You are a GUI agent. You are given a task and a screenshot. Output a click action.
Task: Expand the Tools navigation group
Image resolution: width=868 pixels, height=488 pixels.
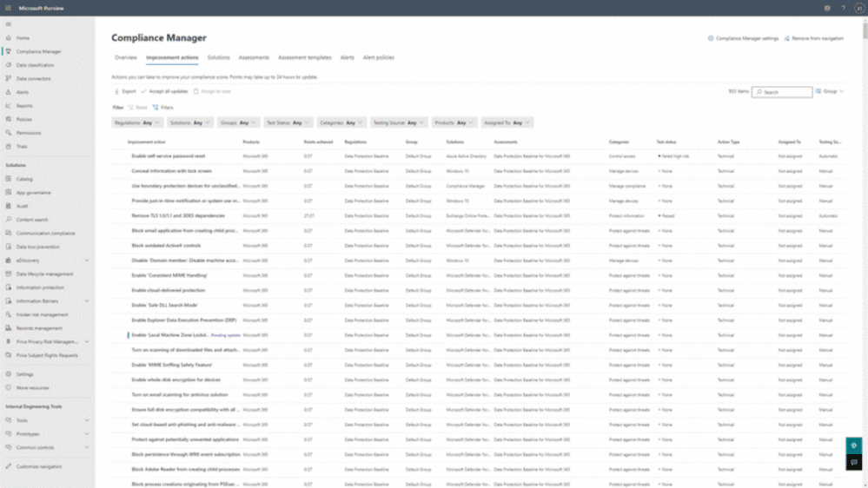coord(87,420)
